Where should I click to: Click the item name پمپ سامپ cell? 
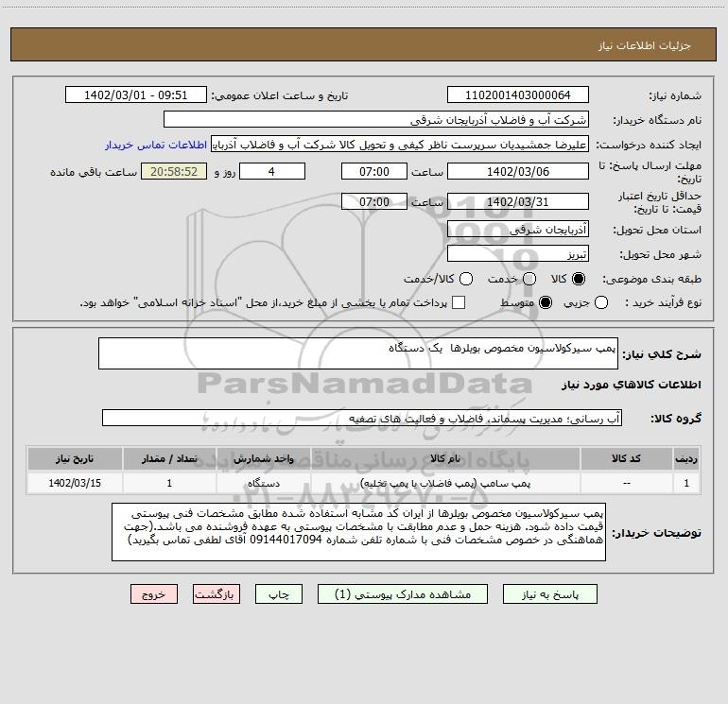445,483
